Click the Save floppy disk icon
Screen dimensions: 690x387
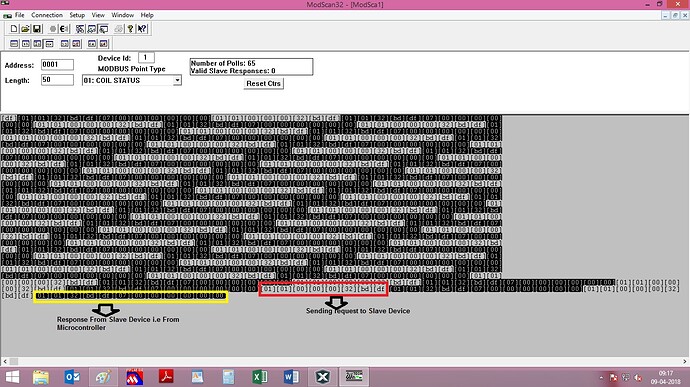tap(37, 29)
